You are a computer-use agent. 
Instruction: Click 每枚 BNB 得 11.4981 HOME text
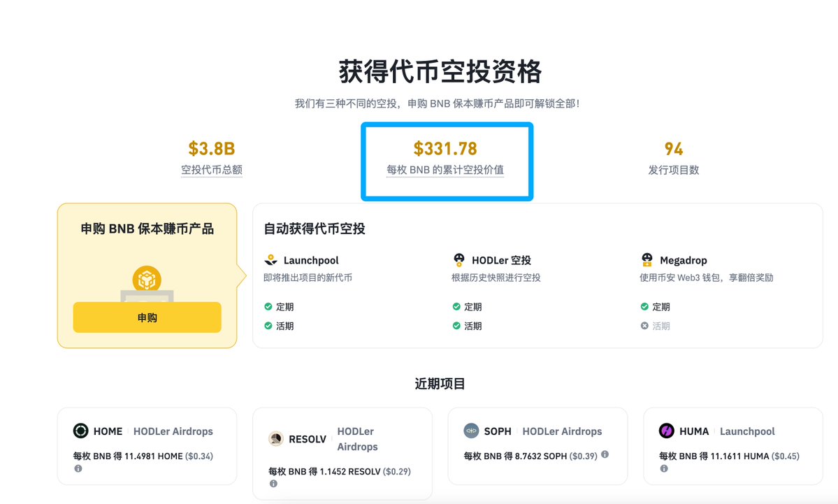pos(129,456)
